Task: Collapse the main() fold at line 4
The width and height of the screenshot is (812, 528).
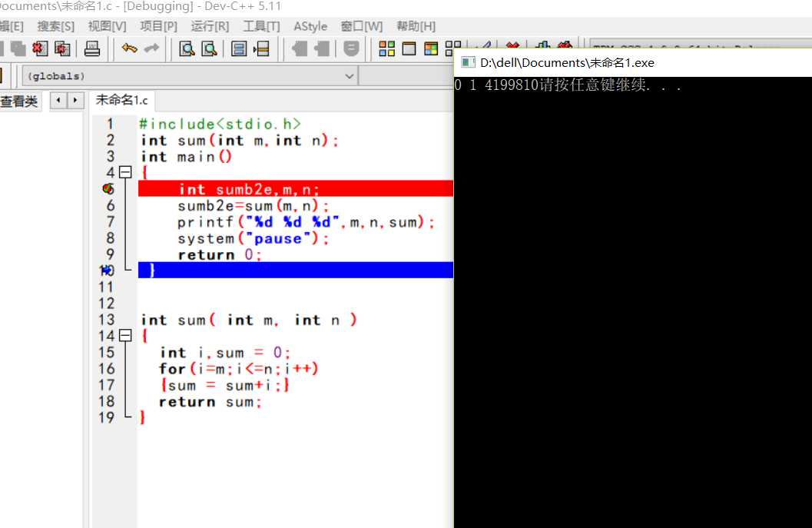Action: 125,172
